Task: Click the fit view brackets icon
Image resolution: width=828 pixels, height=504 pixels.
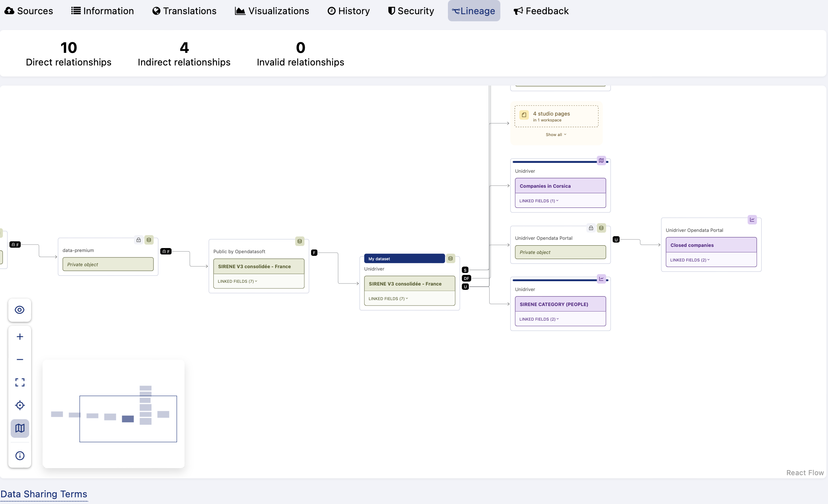Action: pos(20,383)
